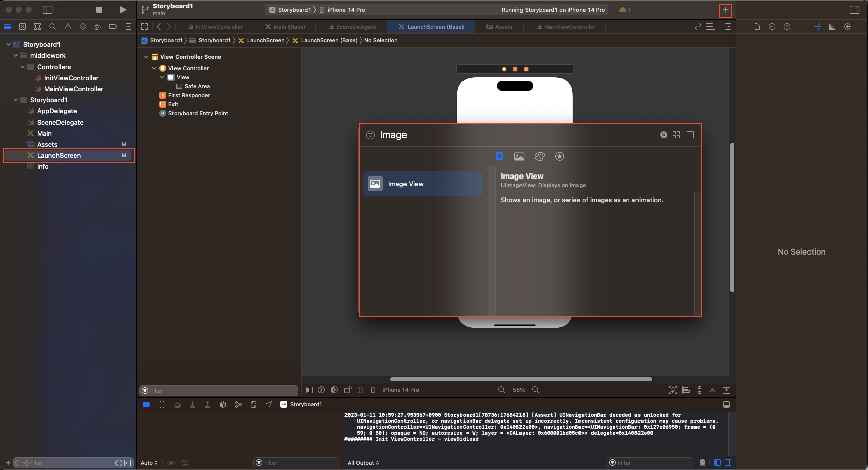Switch library to icon grid view
Screen dimensions: 868x470
click(676, 135)
